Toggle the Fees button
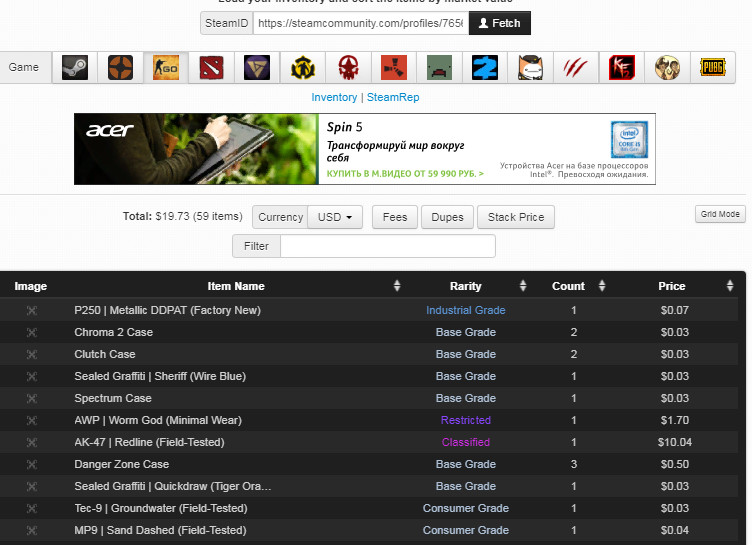752x545 pixels. pos(395,217)
